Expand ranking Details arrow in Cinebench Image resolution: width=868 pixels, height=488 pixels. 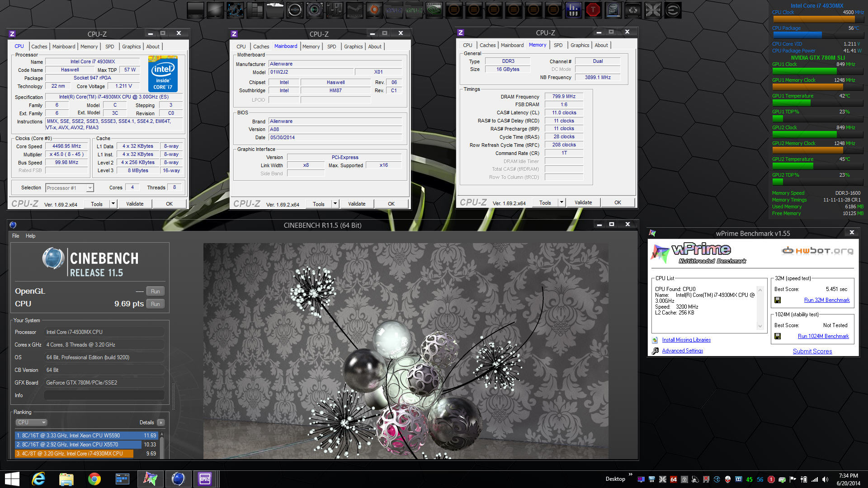(x=160, y=422)
